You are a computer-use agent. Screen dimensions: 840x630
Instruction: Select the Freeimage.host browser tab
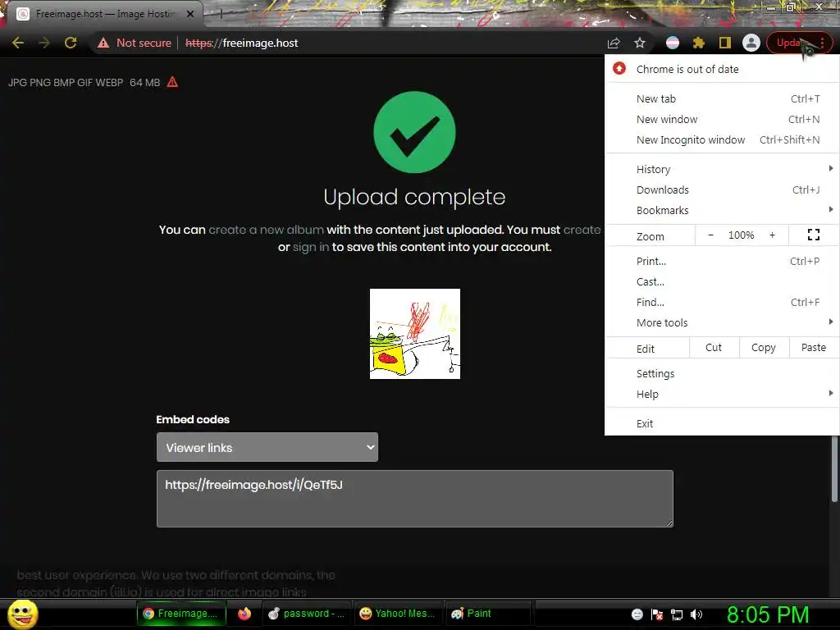104,14
